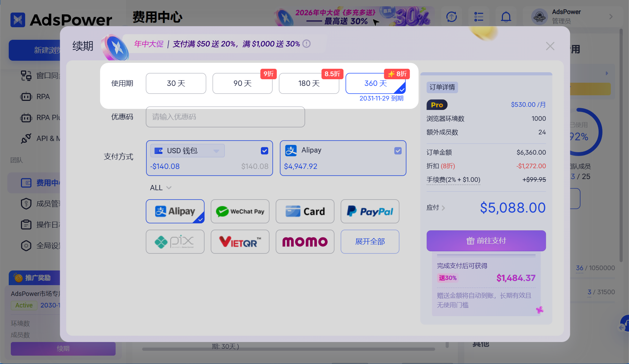629x364 pixels.
Task: Open the task list icon in header
Action: [x=479, y=16]
